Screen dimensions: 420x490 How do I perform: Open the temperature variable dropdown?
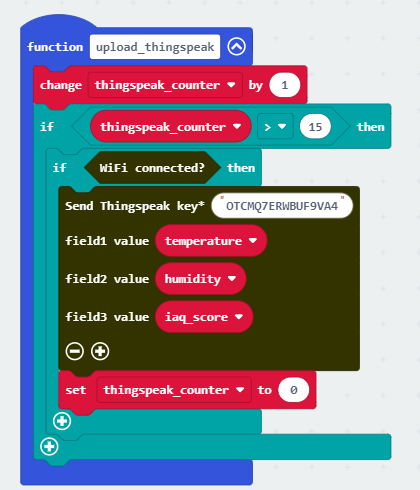211,241
